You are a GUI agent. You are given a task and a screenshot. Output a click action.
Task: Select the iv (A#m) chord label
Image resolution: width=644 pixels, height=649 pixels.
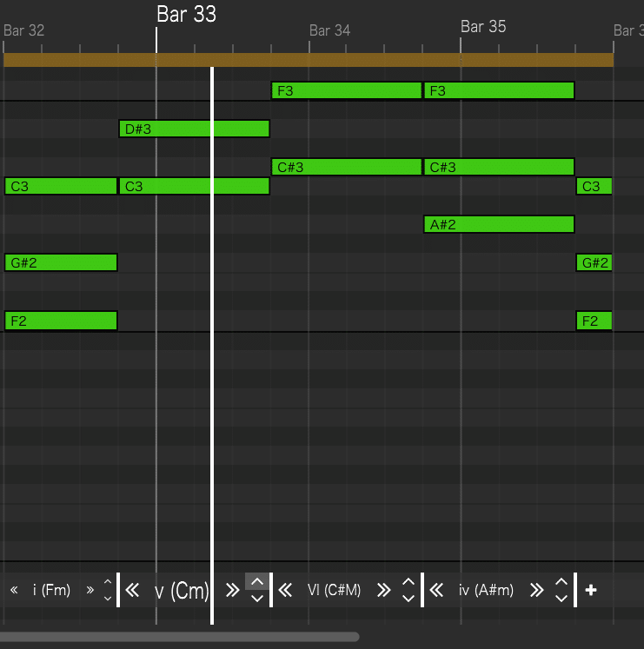486,590
